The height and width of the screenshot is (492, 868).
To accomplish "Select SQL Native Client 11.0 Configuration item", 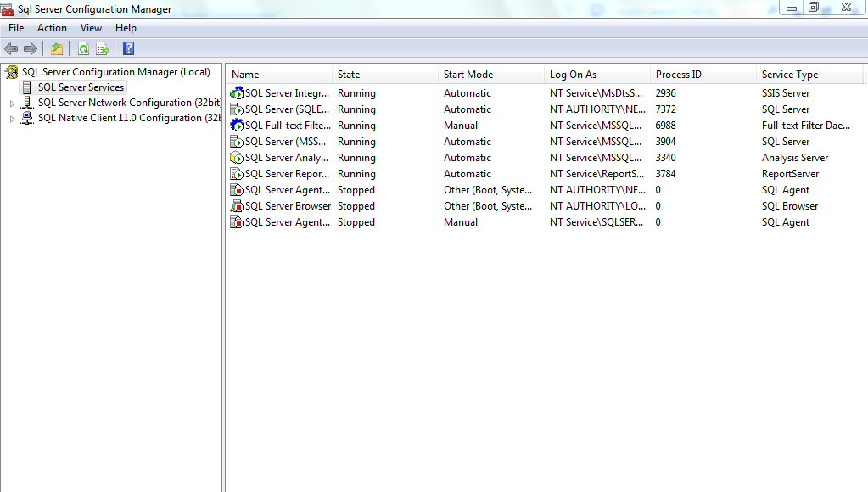I will coord(129,118).
